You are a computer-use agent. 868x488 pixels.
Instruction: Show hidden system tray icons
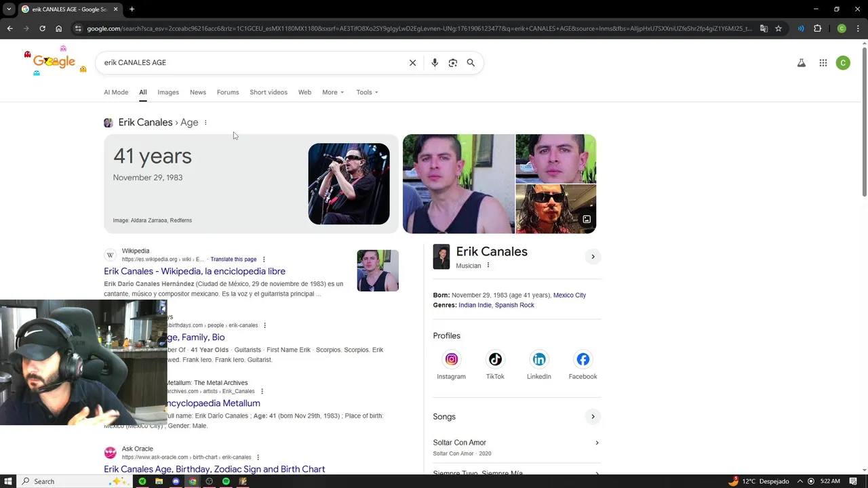[x=800, y=481]
